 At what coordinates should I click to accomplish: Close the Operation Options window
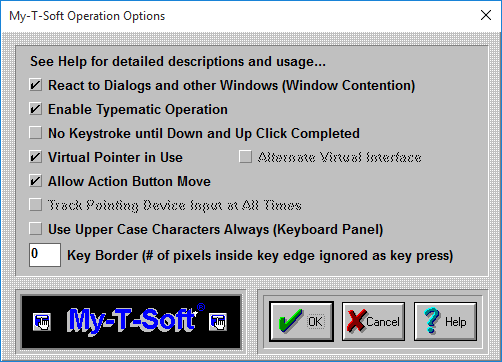486,15
